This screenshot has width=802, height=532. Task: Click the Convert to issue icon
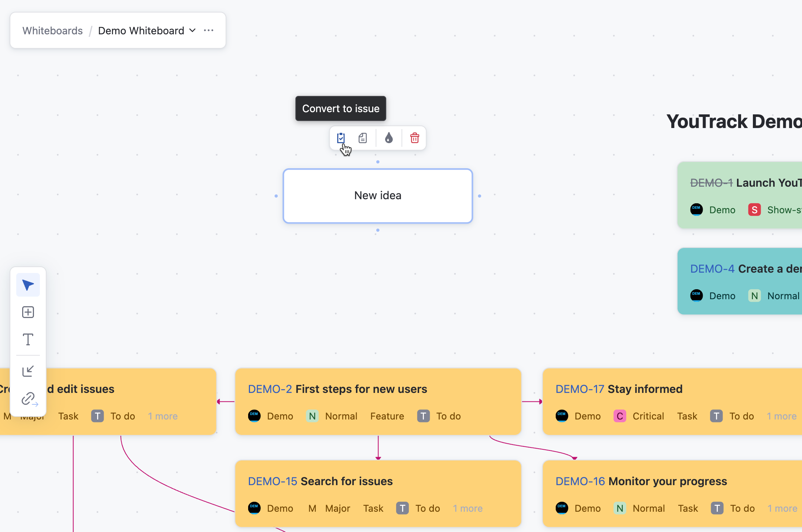[341, 138]
